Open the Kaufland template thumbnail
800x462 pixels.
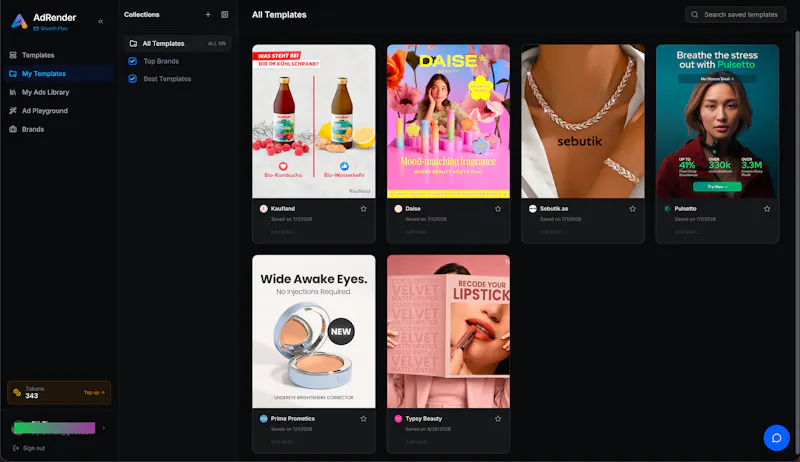[x=314, y=121]
